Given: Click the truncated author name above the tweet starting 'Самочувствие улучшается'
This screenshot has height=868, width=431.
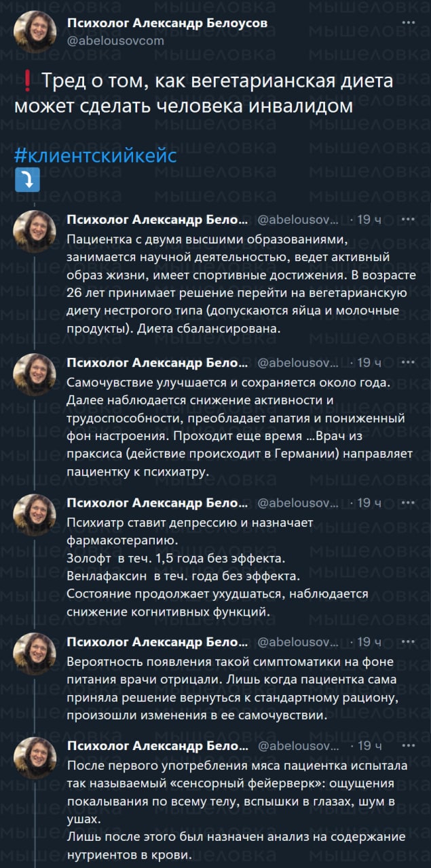Looking at the screenshot, I should (157, 362).
